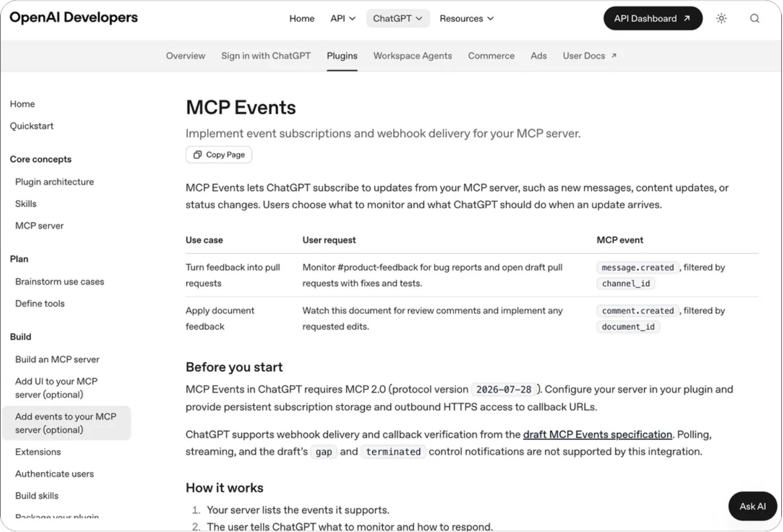Expand the API dropdown in top navigation

(343, 18)
